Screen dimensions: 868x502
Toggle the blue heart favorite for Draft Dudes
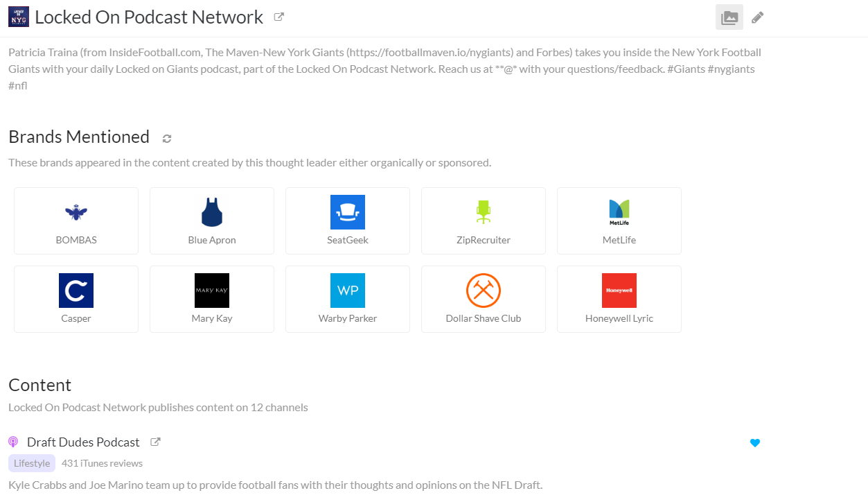click(755, 443)
